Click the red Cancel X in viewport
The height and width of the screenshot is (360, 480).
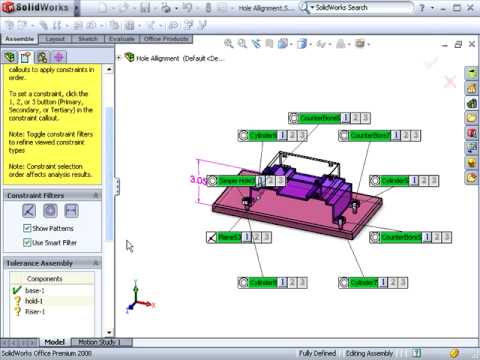[450, 81]
